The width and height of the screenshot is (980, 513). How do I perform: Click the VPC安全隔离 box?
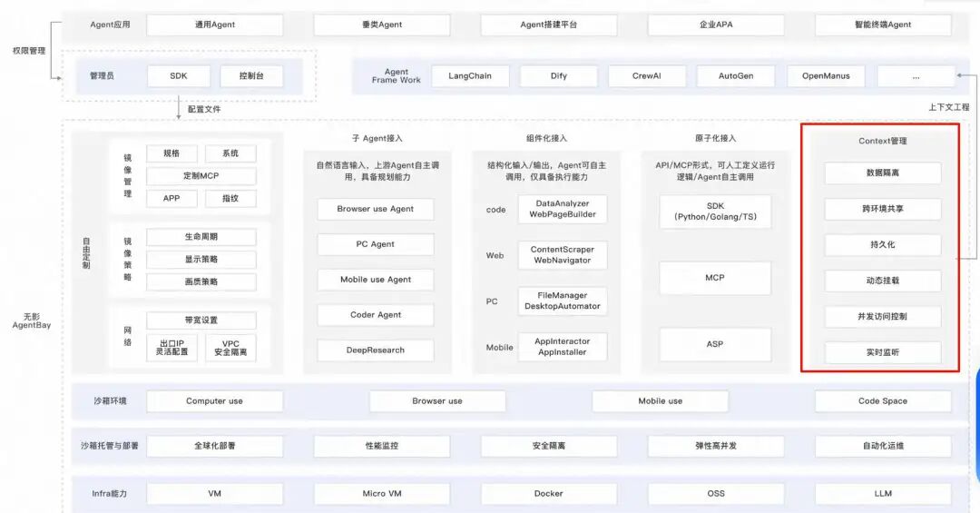230,348
